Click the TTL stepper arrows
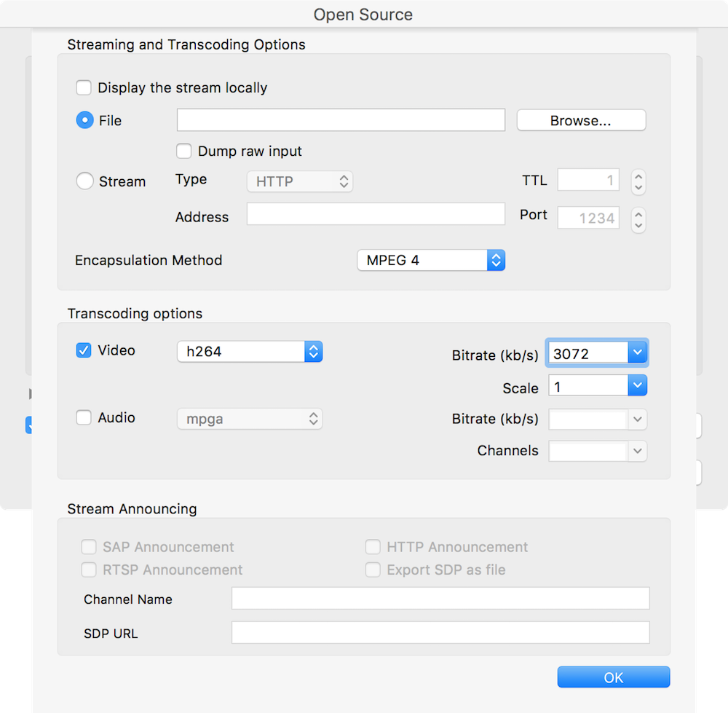Screen dimensions: 728x713 [x=638, y=181]
